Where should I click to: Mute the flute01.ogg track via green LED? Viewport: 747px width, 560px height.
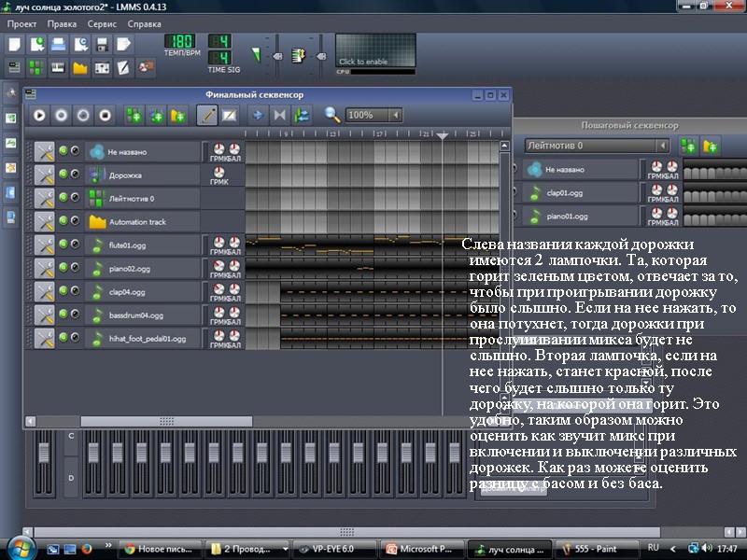pyautogui.click(x=63, y=245)
